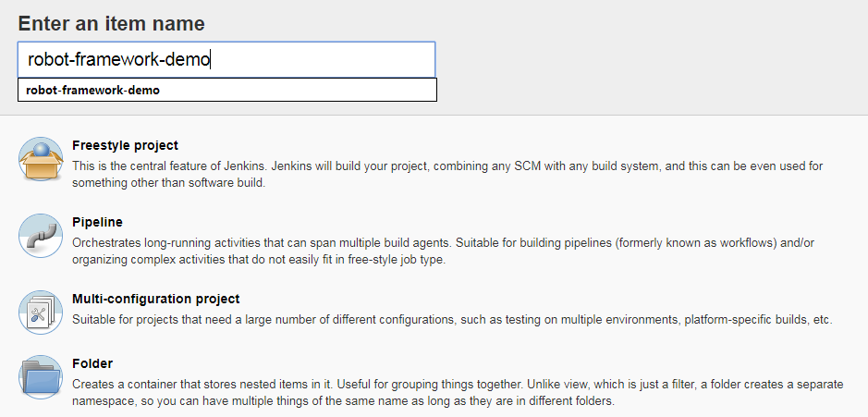
Task: Click the Freestyle project title
Action: [125, 145]
